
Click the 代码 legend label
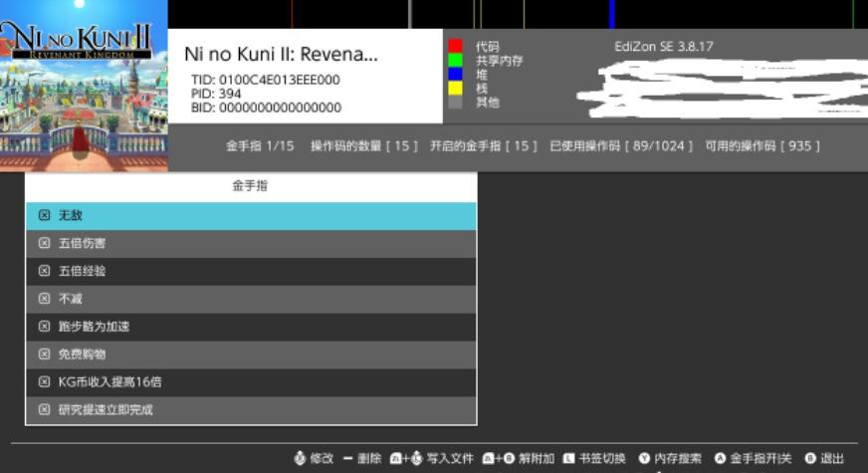pyautogui.click(x=487, y=47)
